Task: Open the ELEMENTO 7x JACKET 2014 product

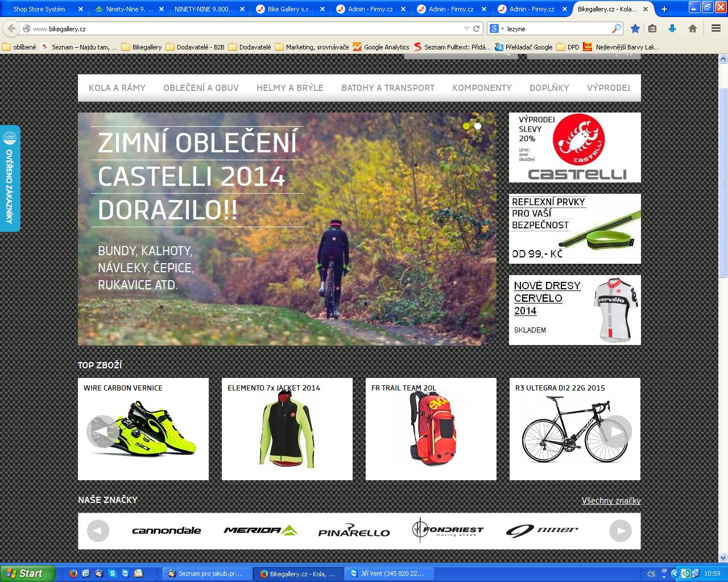Action: pyautogui.click(x=287, y=429)
